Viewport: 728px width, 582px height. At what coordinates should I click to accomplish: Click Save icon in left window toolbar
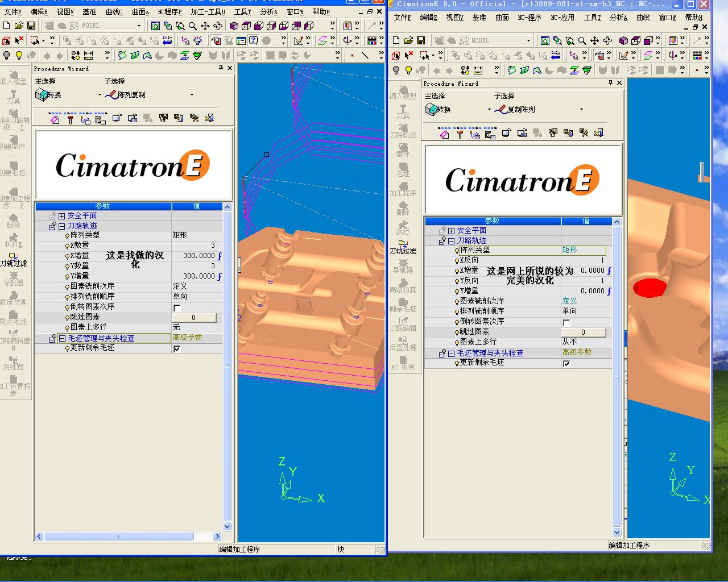coord(31,26)
